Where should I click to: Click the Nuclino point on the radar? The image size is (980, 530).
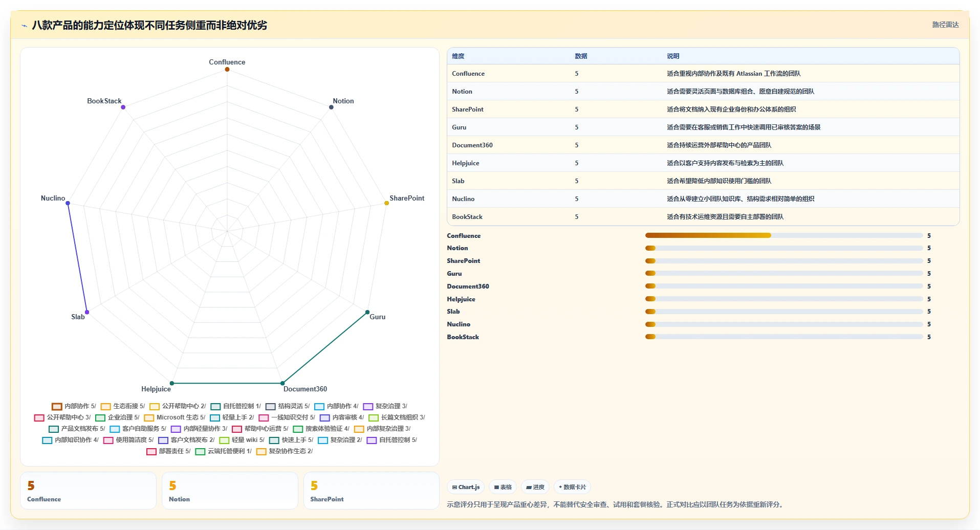[x=68, y=203]
